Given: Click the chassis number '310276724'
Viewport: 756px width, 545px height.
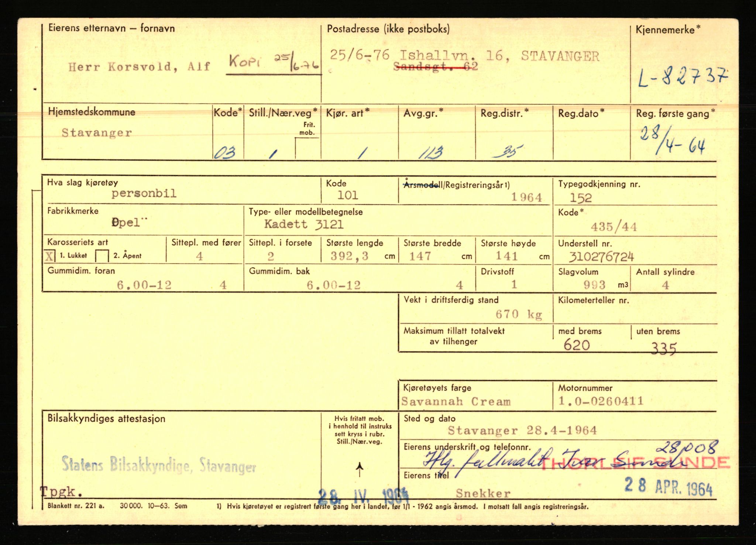Looking at the screenshot, I should coord(601,257).
